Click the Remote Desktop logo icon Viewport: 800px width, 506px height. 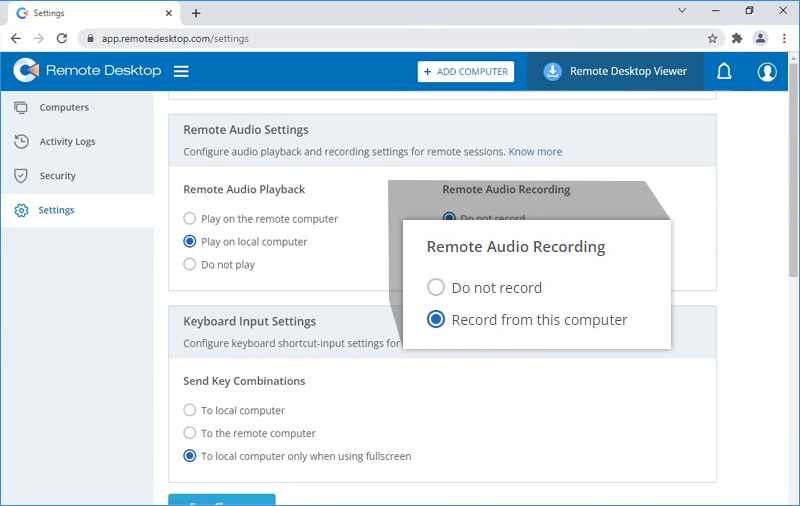click(26, 71)
